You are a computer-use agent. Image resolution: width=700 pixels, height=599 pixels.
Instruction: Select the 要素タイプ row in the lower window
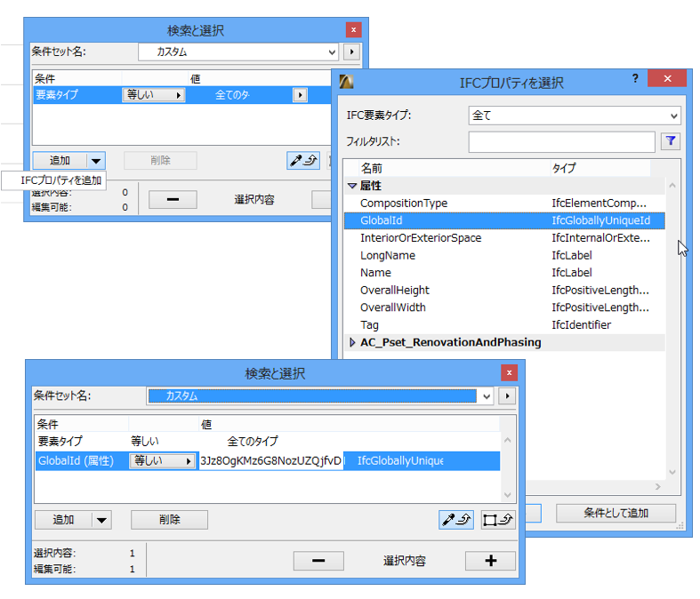(267, 442)
